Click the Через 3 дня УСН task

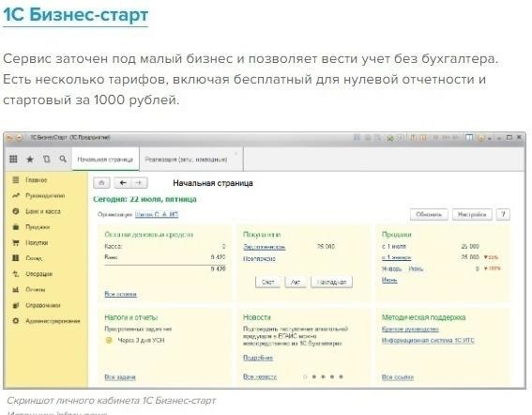tap(141, 340)
